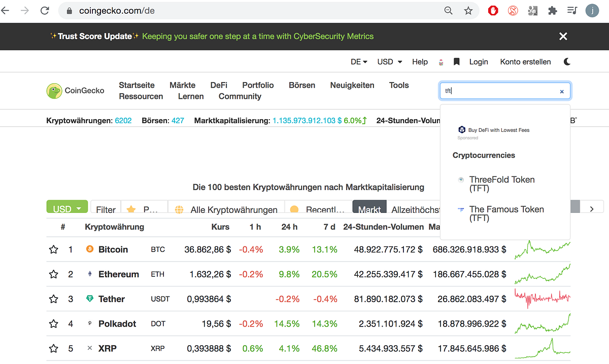This screenshot has height=364, width=609.
Task: Click Konto erstellen link
Action: click(525, 62)
